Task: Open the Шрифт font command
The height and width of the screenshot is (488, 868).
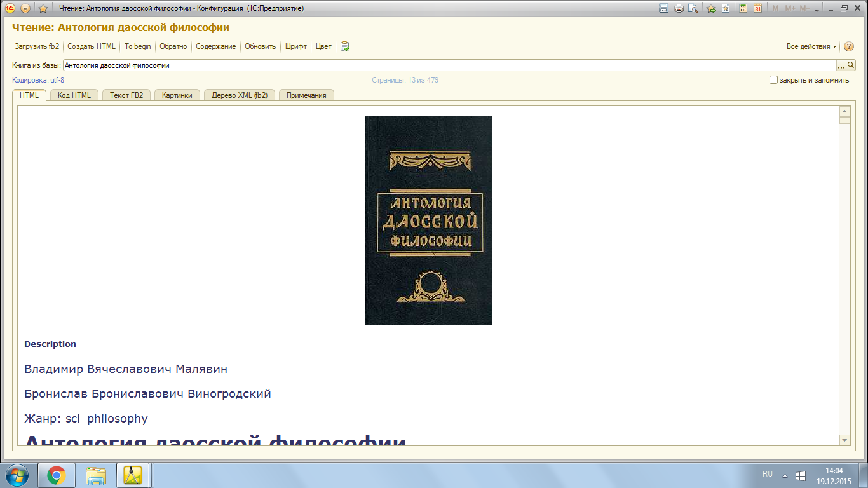Action: [296, 46]
